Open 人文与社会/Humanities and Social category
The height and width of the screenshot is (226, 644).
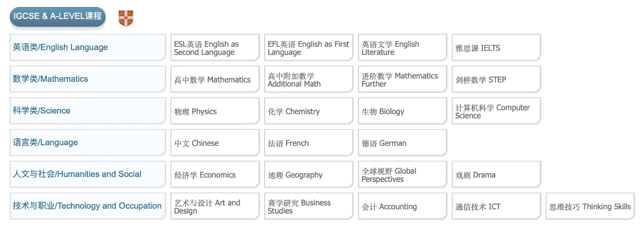pyautogui.click(x=87, y=174)
